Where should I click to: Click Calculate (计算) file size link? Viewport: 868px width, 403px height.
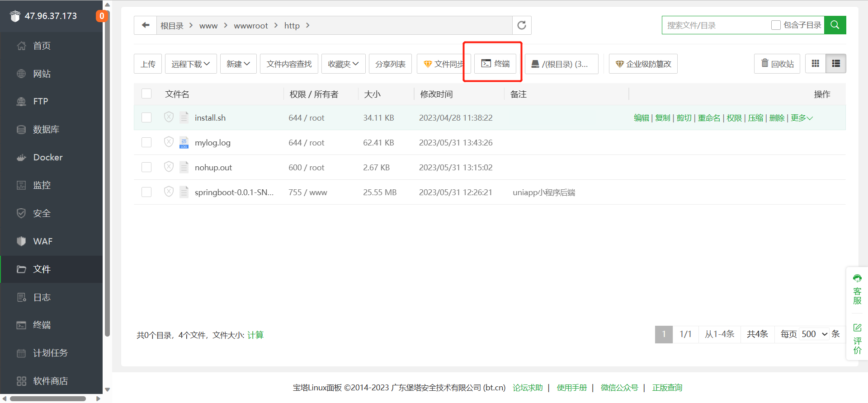tap(255, 335)
